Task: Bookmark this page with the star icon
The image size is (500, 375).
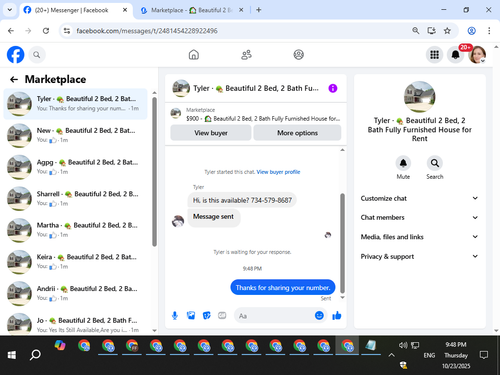Action: click(447, 31)
